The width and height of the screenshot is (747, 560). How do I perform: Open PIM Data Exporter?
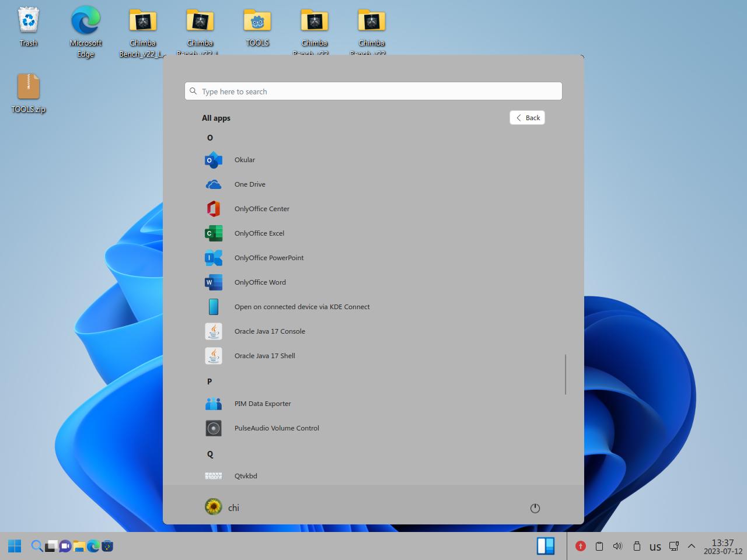pos(262,404)
